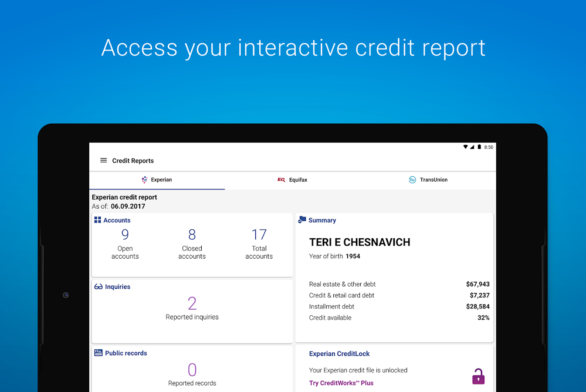Click the Accounts grid icon

98,220
